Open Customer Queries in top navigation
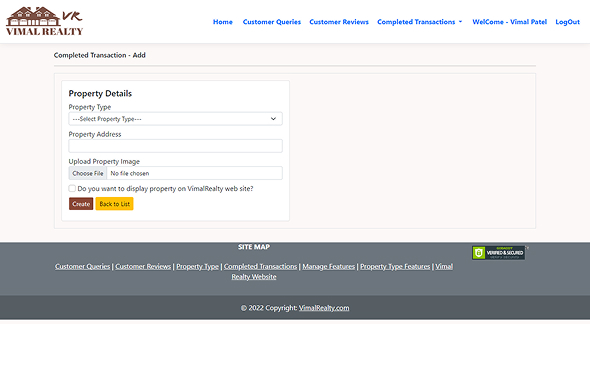 click(x=272, y=22)
